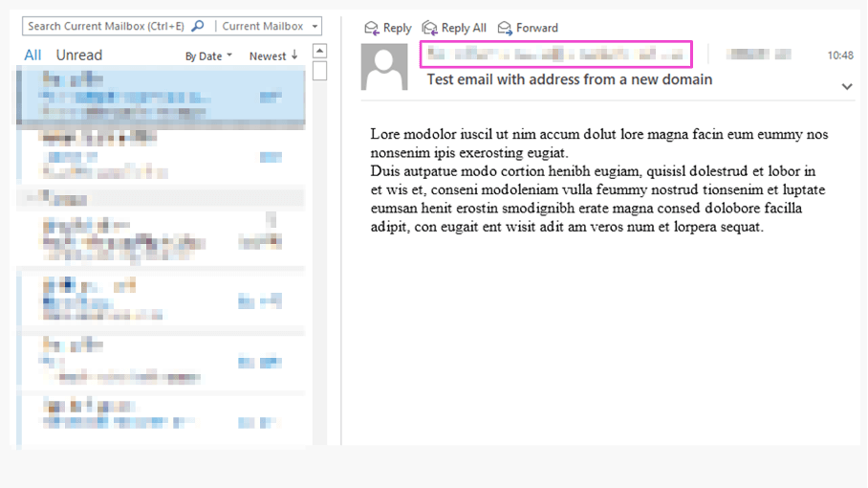Forward the open email
Screen dimensions: 868x488
[528, 28]
